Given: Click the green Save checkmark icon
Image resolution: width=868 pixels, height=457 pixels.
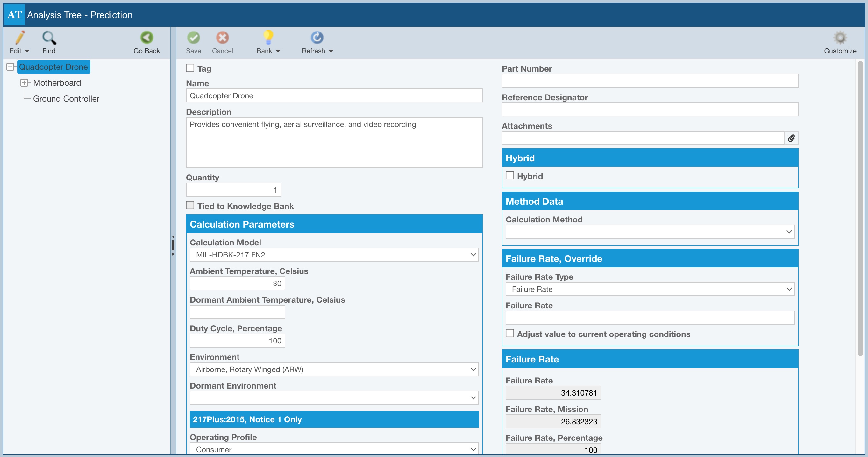Looking at the screenshot, I should (193, 38).
